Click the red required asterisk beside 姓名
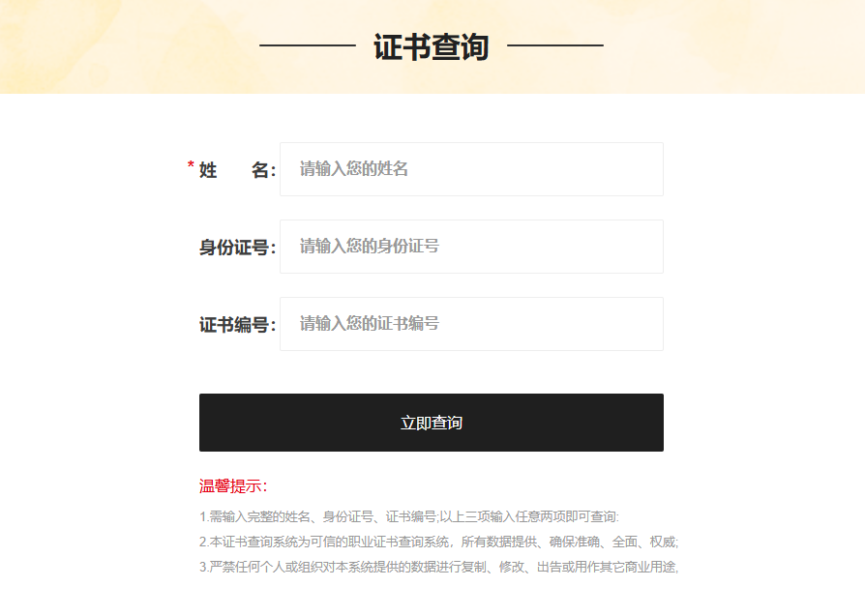865x616 pixels. [191, 165]
